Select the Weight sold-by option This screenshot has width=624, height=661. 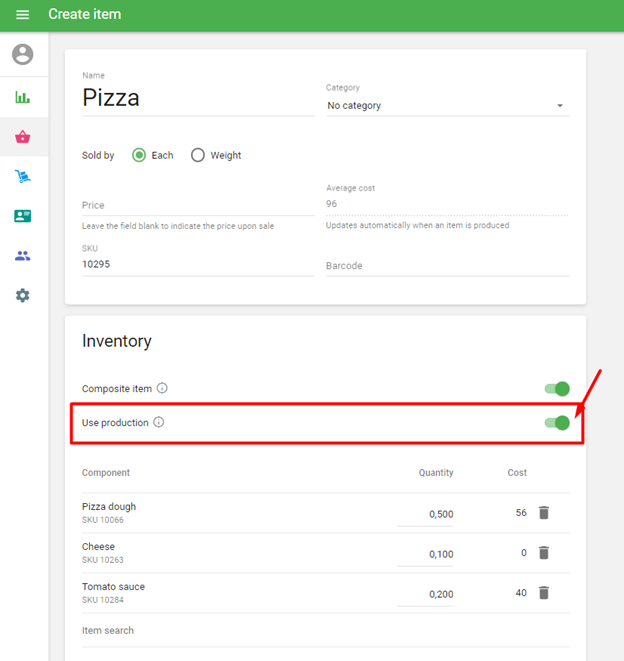point(198,155)
